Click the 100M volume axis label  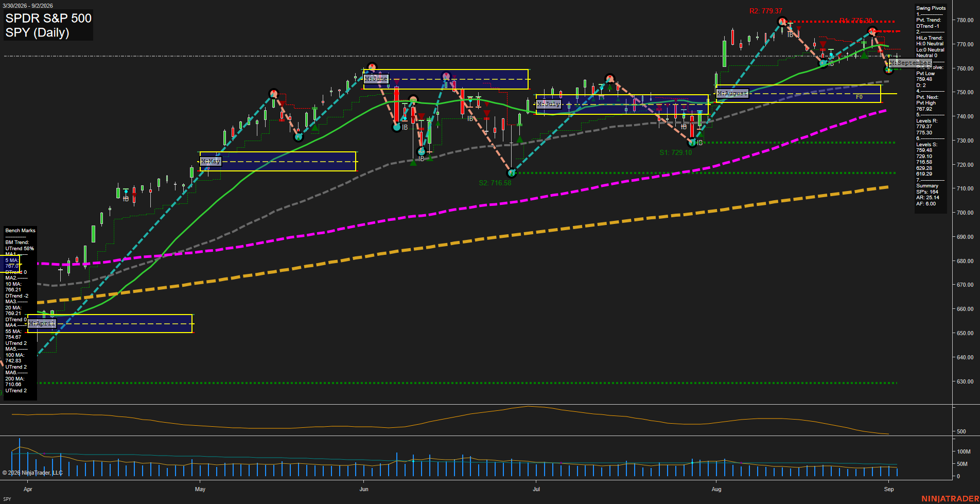tap(964, 451)
